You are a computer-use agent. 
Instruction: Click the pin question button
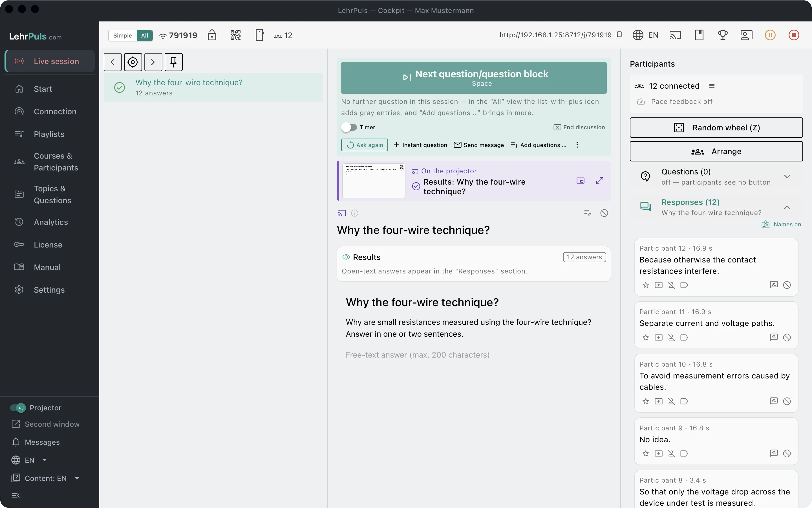tap(173, 62)
